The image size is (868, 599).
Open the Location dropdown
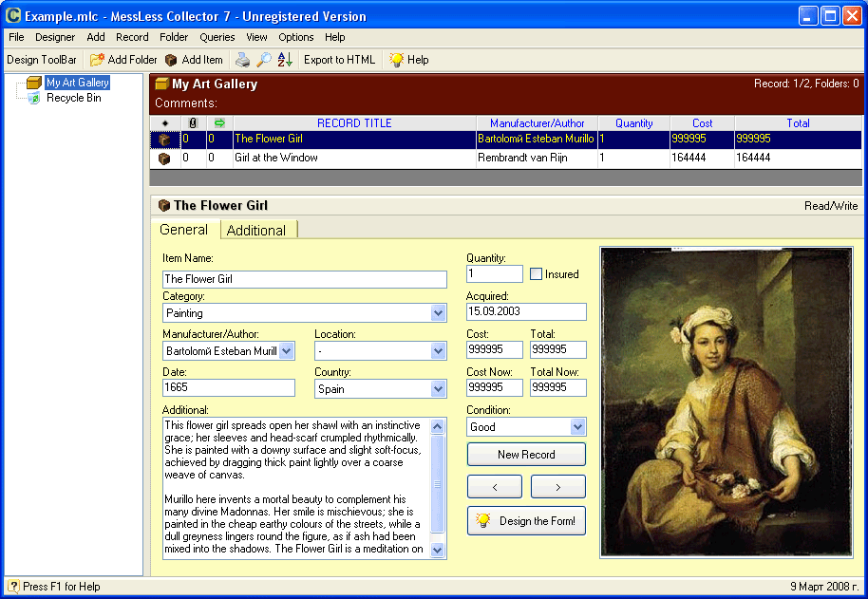click(x=439, y=350)
